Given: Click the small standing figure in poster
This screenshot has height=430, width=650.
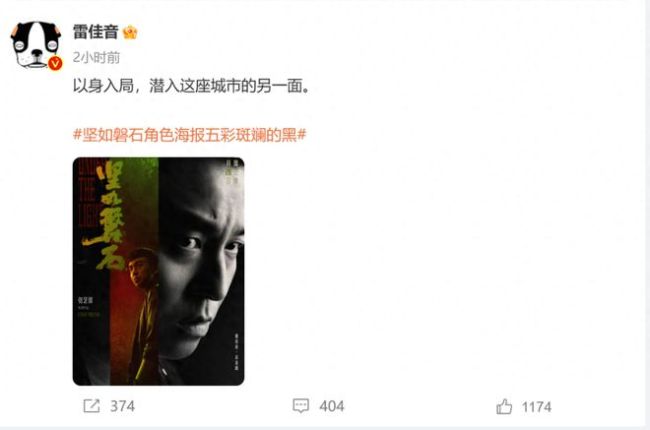Looking at the screenshot, I should click(143, 315).
